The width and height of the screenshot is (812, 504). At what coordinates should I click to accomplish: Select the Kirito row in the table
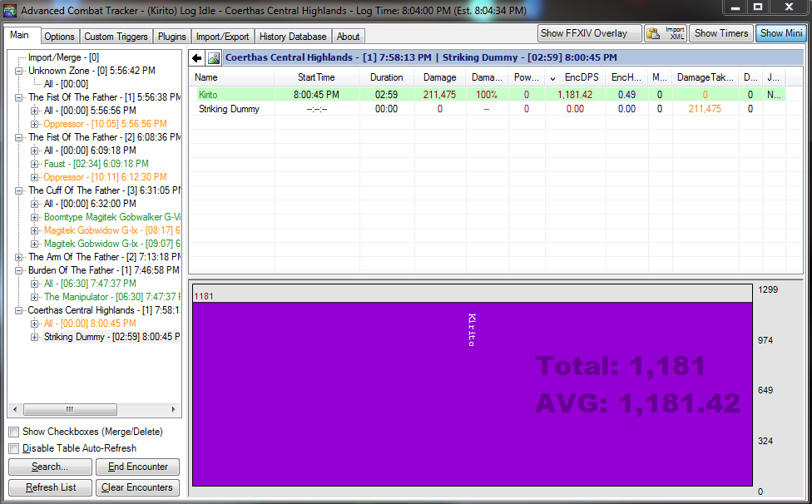coord(488,95)
